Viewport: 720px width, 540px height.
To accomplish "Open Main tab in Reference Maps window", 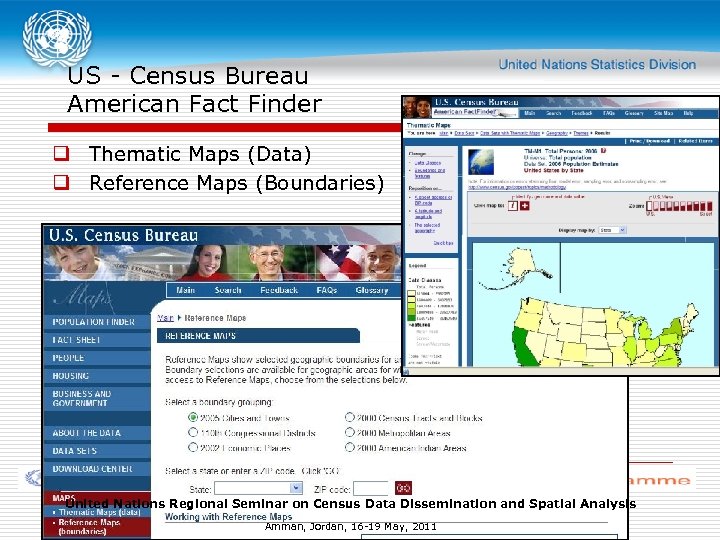I will pyautogui.click(x=186, y=290).
